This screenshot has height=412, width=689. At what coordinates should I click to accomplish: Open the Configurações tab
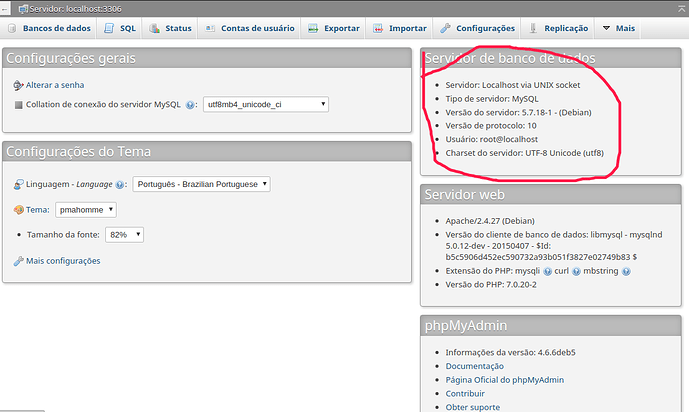coord(477,28)
